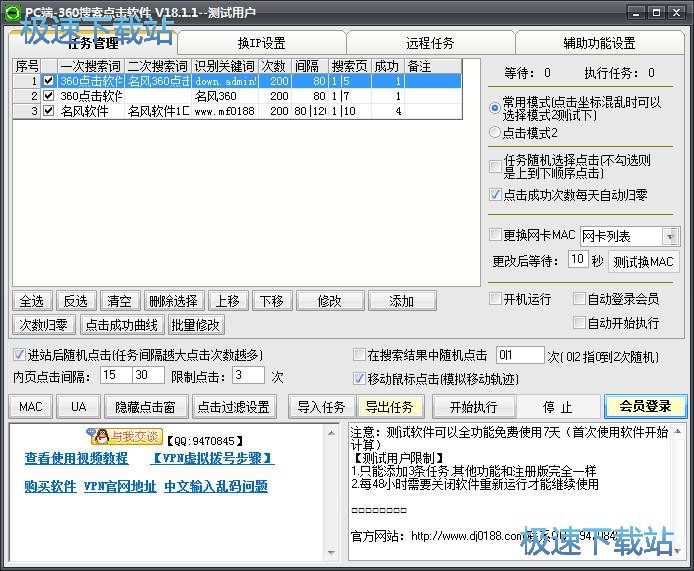This screenshot has height=571, width=694.
Task: Select the 点击模式2 radio button
Action: (495, 132)
